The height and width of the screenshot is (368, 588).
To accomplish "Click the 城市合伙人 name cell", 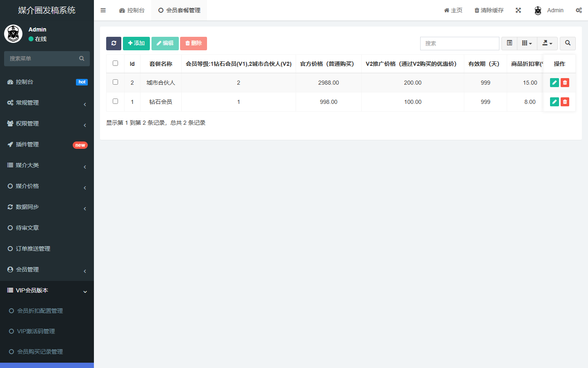I will (x=161, y=83).
